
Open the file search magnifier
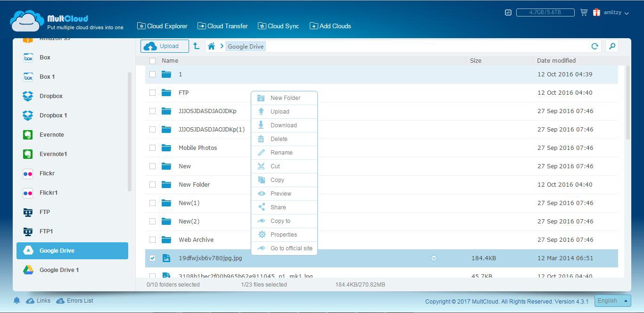click(x=612, y=46)
